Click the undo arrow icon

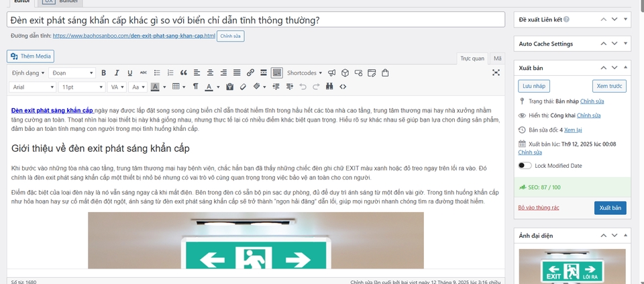303,87
